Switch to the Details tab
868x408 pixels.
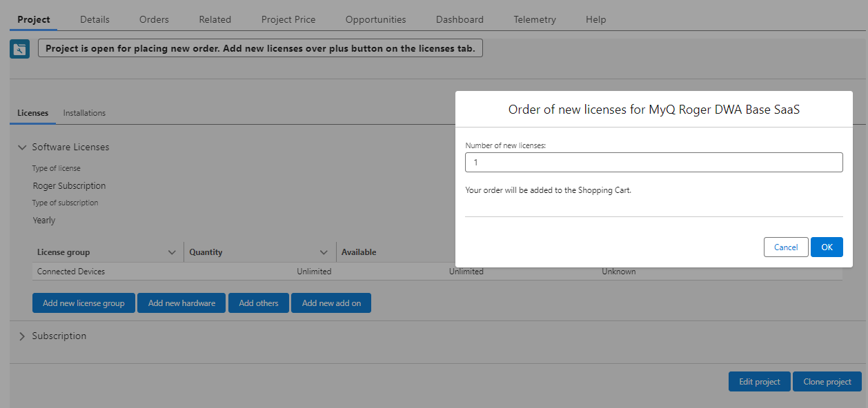pyautogui.click(x=95, y=19)
